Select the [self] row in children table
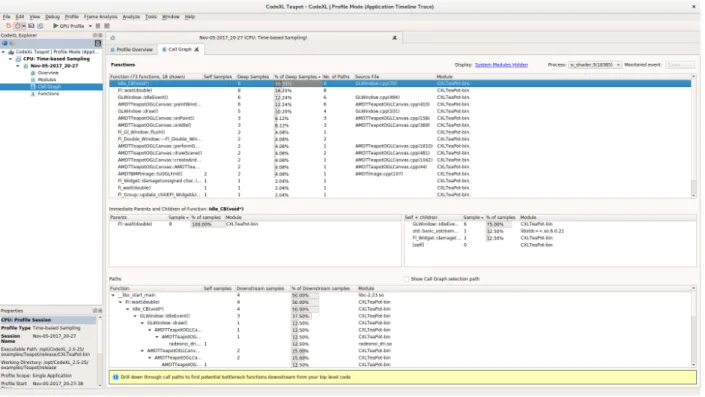Viewport: 705px width, 397px height. [550, 245]
